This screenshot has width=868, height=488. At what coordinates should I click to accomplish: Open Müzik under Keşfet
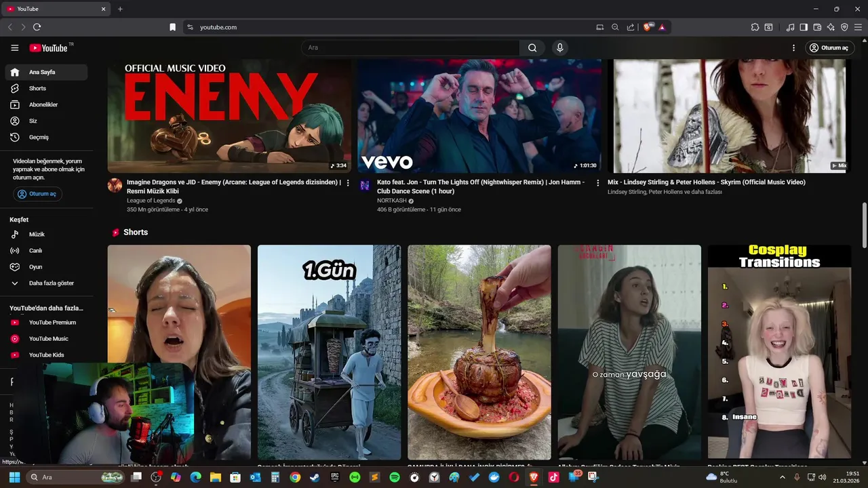46,235
